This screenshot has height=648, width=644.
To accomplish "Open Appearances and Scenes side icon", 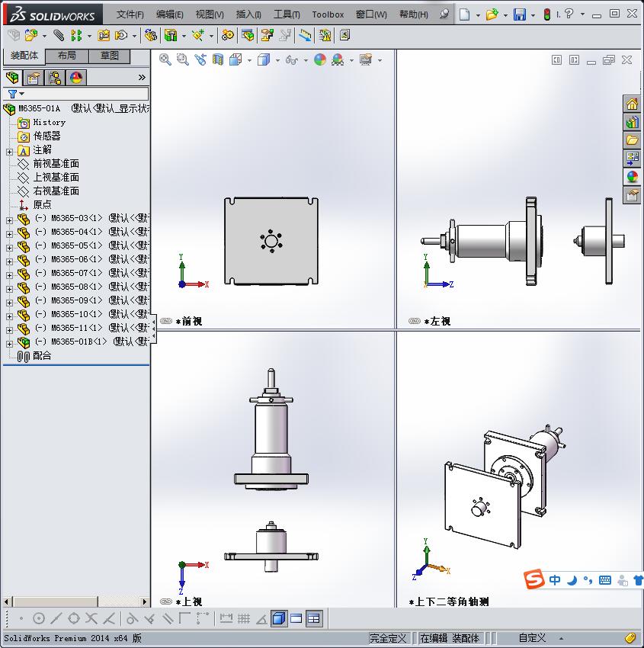I will [x=632, y=176].
